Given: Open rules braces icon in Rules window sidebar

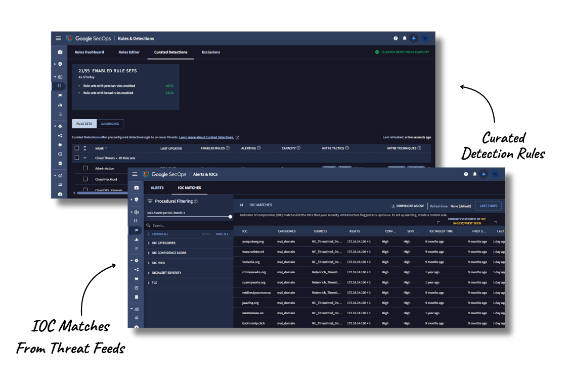Looking at the screenshot, I should (59, 86).
